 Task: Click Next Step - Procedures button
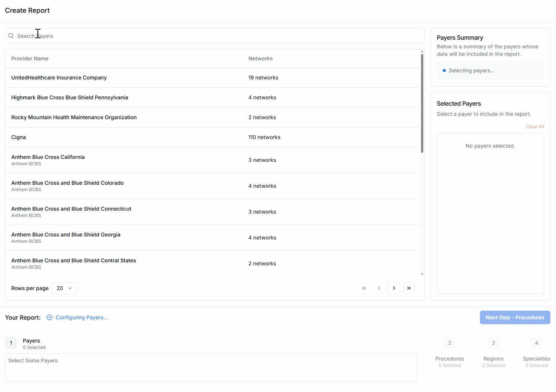coord(515,317)
